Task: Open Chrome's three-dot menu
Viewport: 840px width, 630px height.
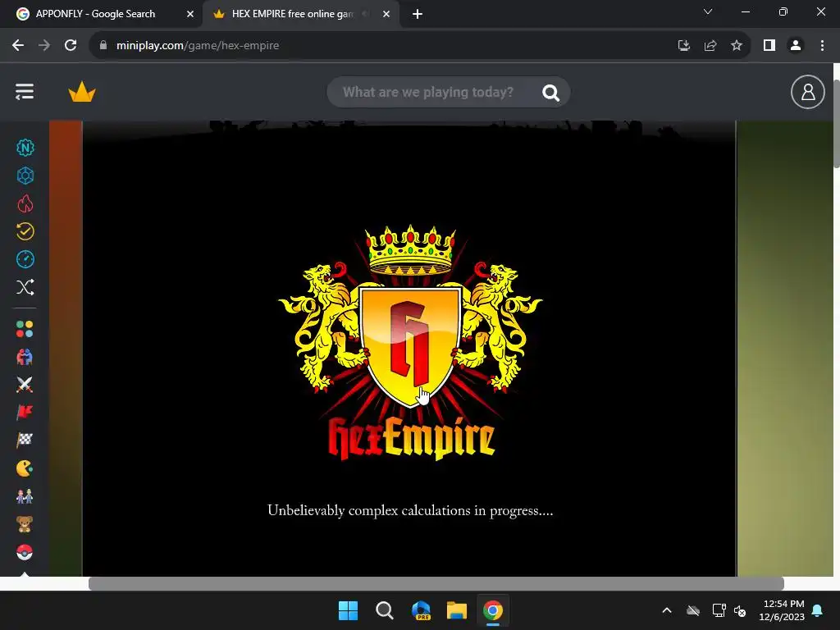Action: (822, 46)
